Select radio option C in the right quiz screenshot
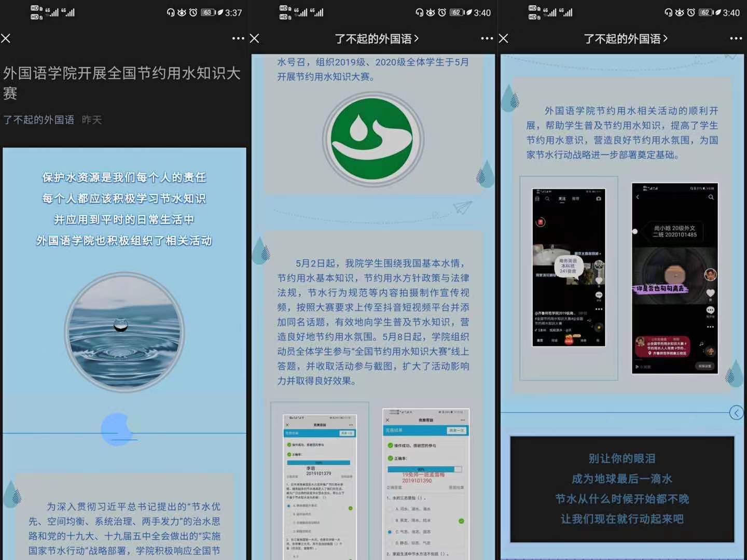 point(390,532)
